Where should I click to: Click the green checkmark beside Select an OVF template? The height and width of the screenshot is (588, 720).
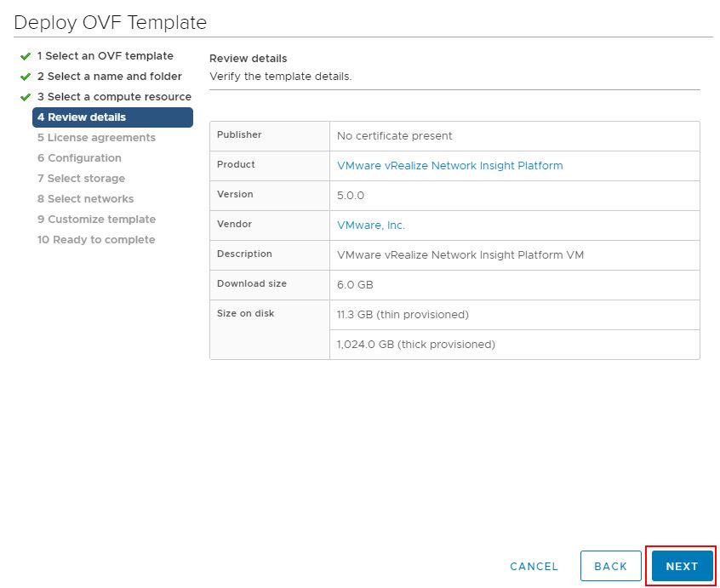pyautogui.click(x=26, y=56)
